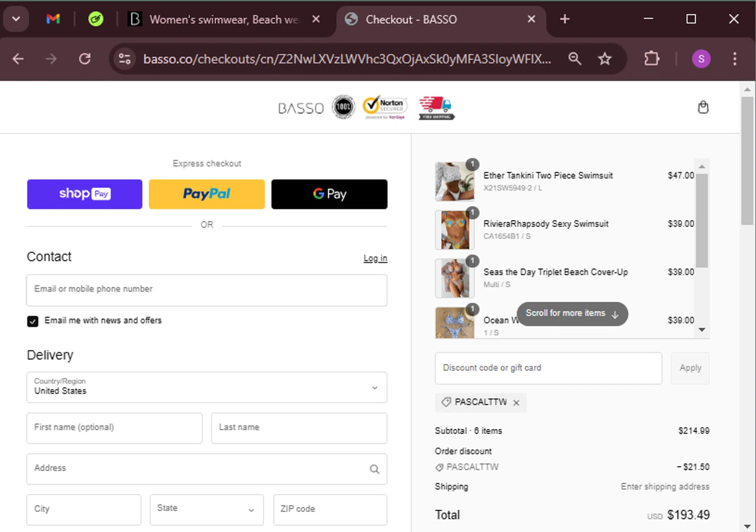756x532 pixels.
Task: Go back to previous page
Action: tap(18, 59)
